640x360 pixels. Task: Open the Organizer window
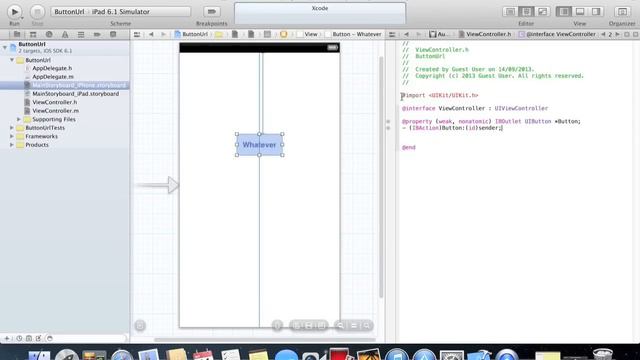click(x=622, y=12)
